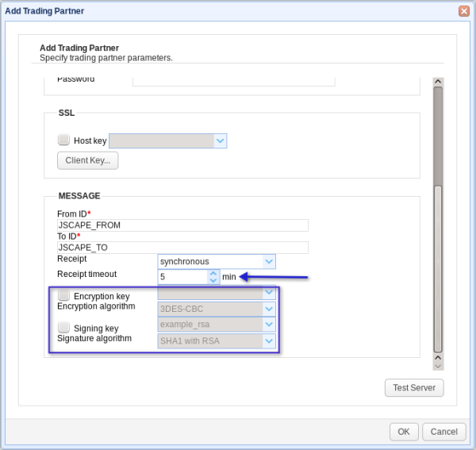Open the Host key dropdown
476x450 pixels.
pyautogui.click(x=221, y=140)
